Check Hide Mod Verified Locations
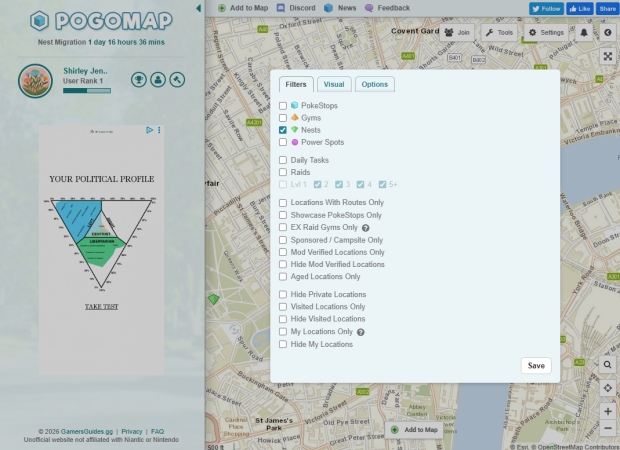 283,264
